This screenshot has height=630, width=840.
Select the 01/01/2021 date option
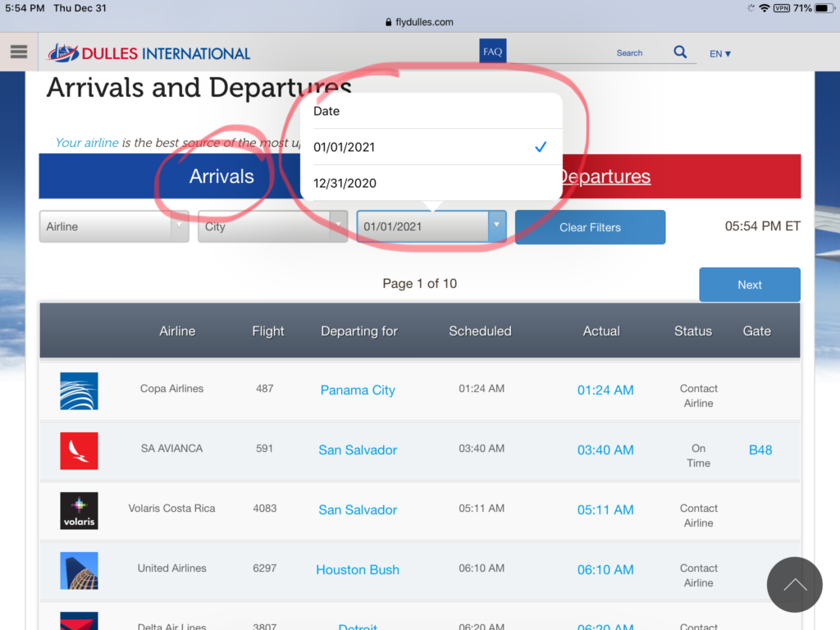[x=431, y=147]
